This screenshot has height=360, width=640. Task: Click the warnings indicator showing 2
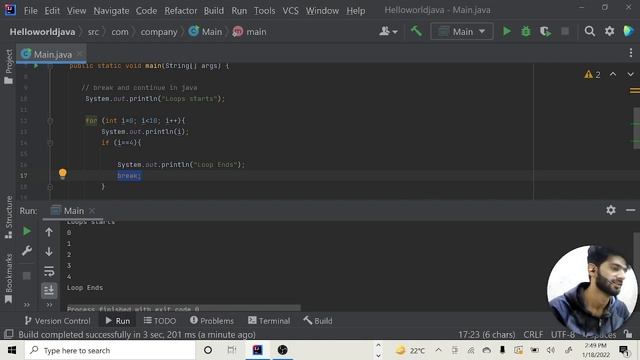pos(592,75)
